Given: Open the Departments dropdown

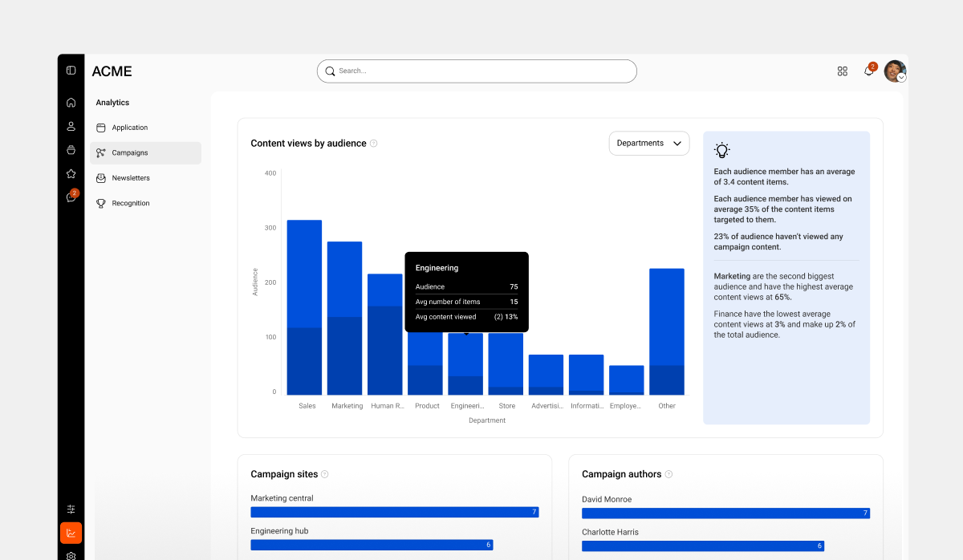Looking at the screenshot, I should click(648, 143).
